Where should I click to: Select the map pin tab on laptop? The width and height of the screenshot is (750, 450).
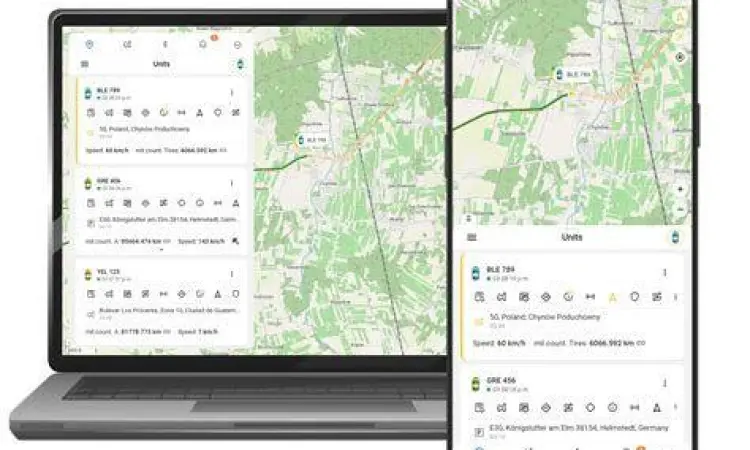[x=90, y=44]
